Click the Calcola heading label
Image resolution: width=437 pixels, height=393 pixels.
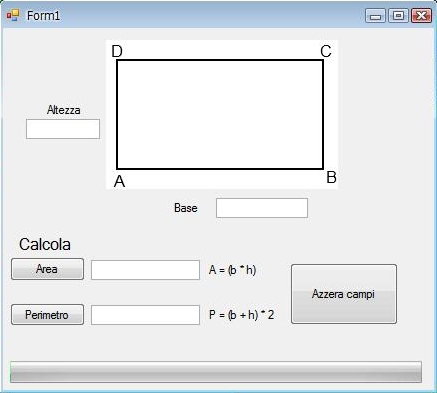click(x=45, y=244)
